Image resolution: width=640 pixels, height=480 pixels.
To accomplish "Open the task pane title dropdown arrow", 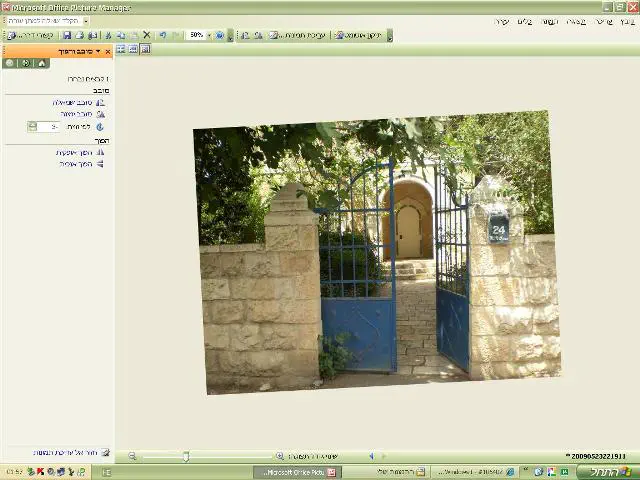I will [98, 50].
